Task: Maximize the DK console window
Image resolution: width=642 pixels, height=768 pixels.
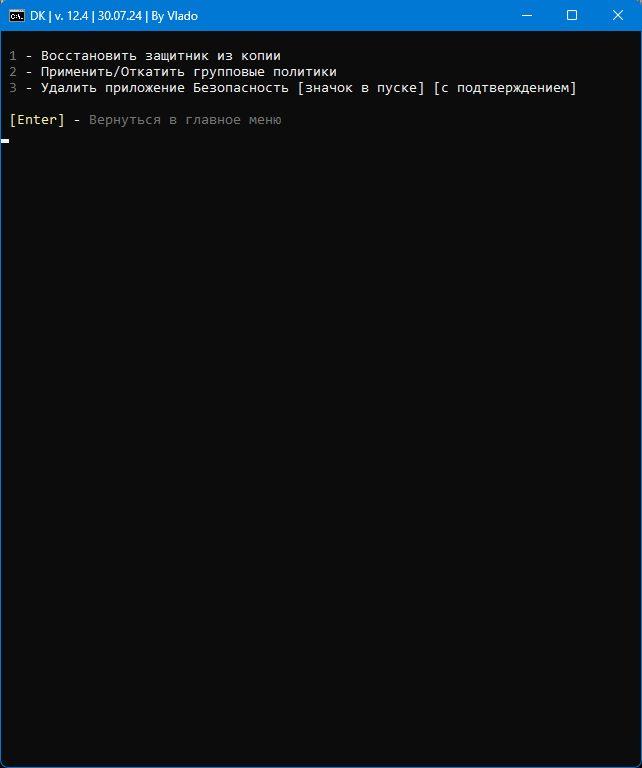Action: tap(572, 16)
